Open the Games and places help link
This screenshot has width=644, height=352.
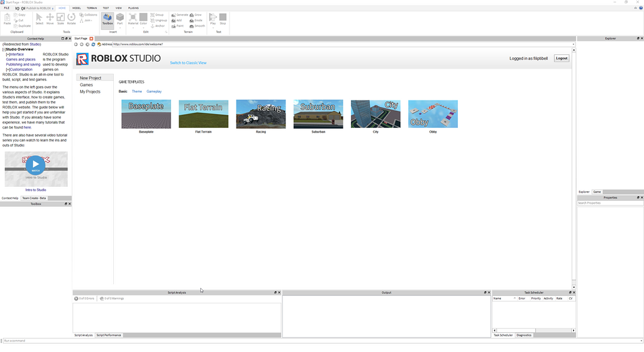pos(21,59)
